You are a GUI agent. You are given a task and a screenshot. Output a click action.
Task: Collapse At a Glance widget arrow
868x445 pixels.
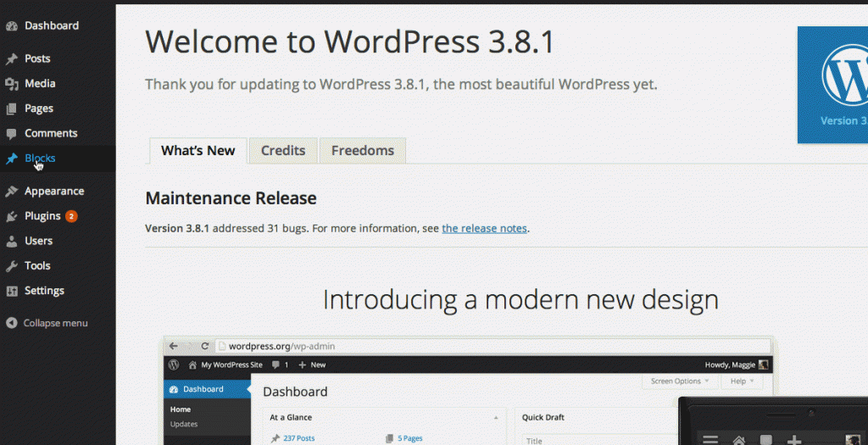[x=496, y=418]
